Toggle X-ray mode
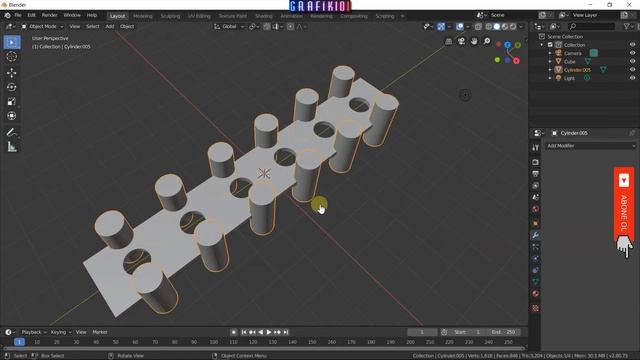The image size is (640, 360). [478, 27]
